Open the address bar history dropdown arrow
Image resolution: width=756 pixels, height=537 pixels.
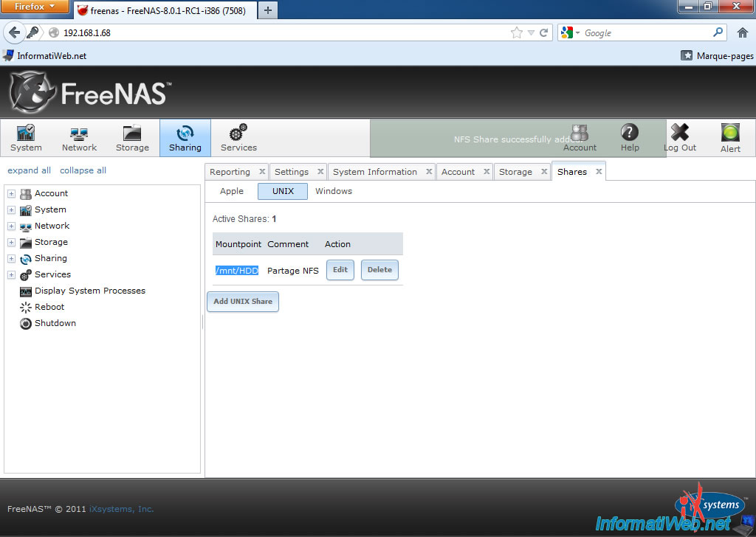(x=531, y=32)
